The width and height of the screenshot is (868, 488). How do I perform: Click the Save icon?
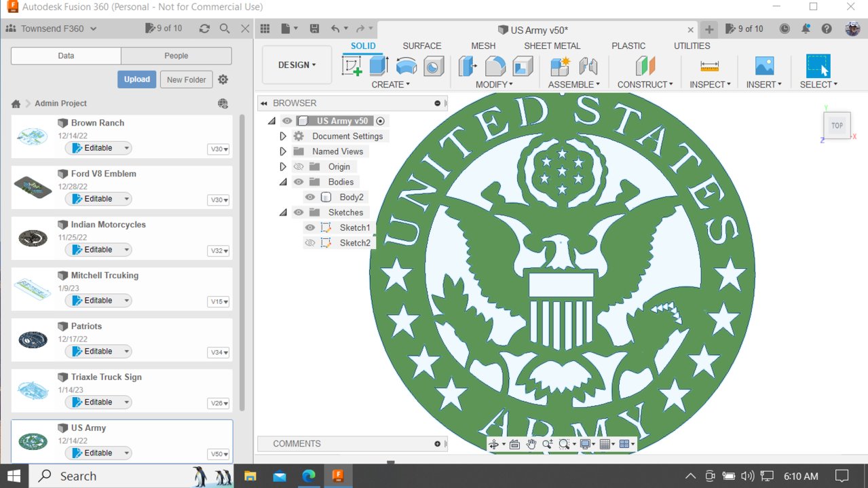314,29
